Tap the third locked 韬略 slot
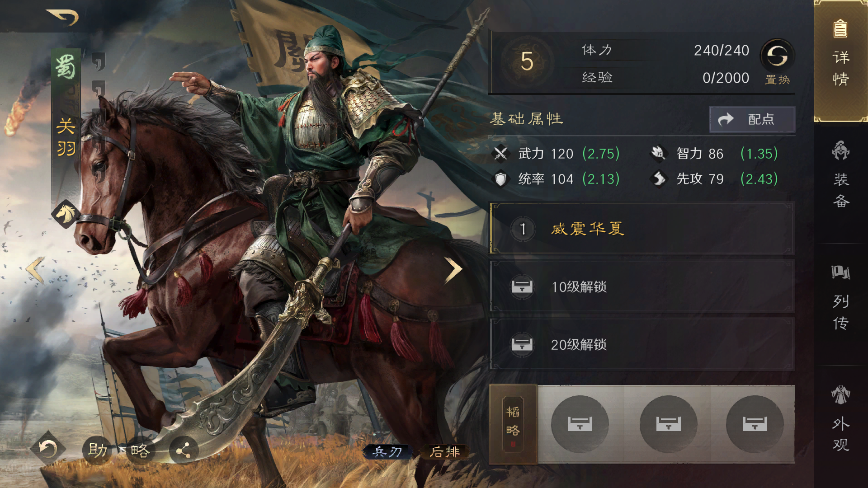 coord(755,424)
